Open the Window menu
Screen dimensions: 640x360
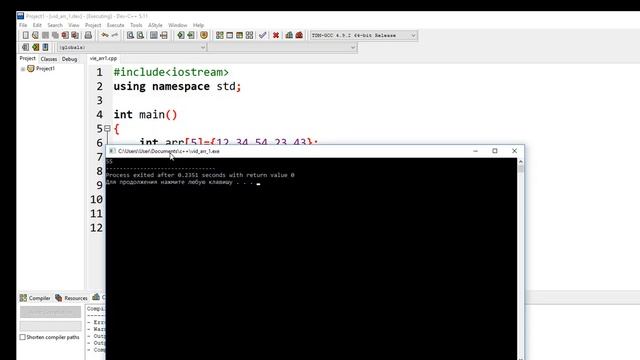pos(178,25)
